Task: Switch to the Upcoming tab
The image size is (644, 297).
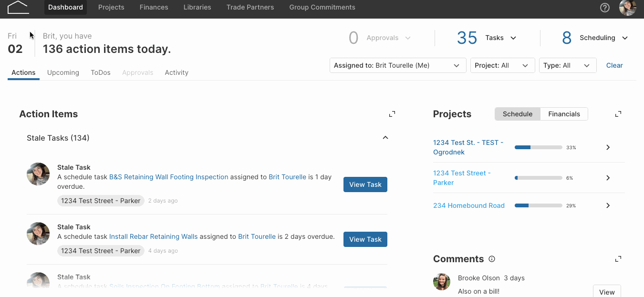Action: [63, 72]
